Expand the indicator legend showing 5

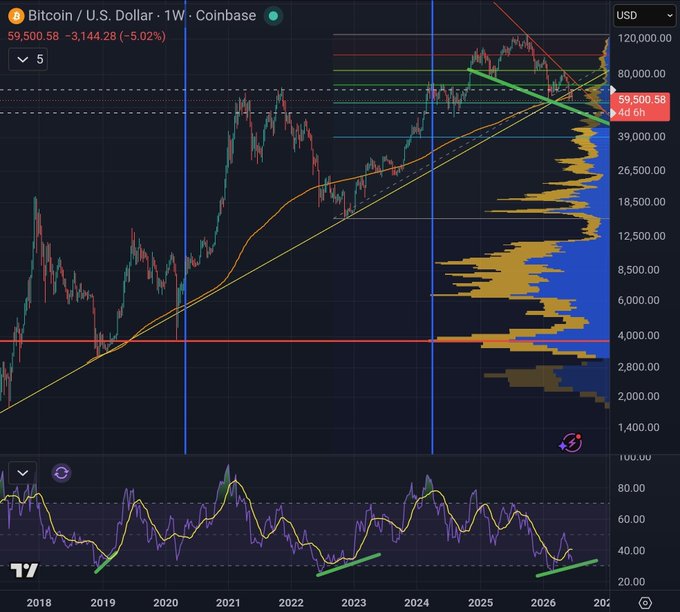28,59
